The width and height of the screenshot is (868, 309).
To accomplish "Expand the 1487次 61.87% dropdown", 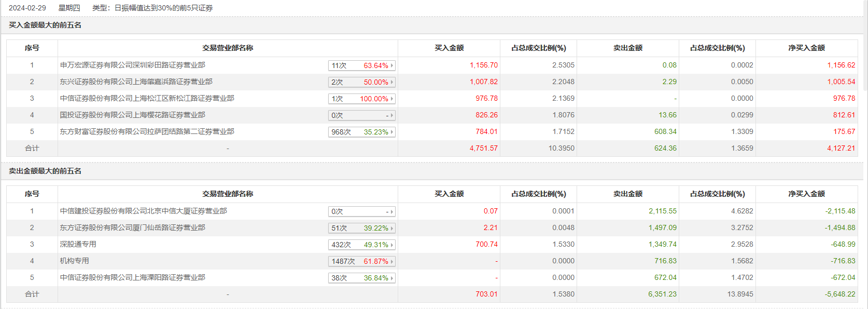I will coord(362,261).
